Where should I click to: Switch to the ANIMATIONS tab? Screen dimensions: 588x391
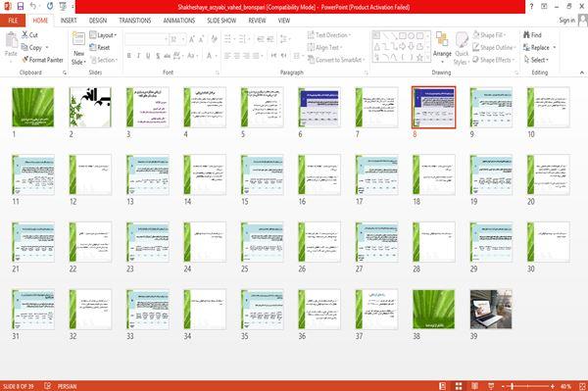(x=179, y=21)
